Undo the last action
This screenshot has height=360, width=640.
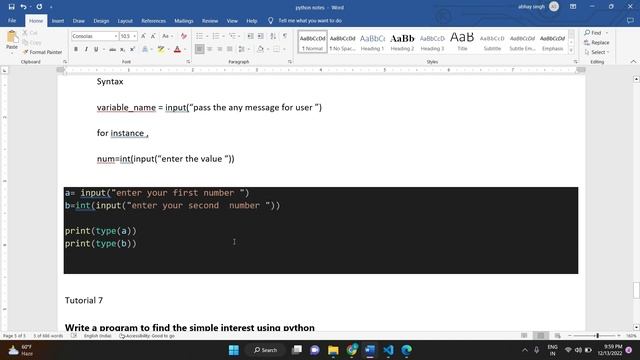click(23, 7)
